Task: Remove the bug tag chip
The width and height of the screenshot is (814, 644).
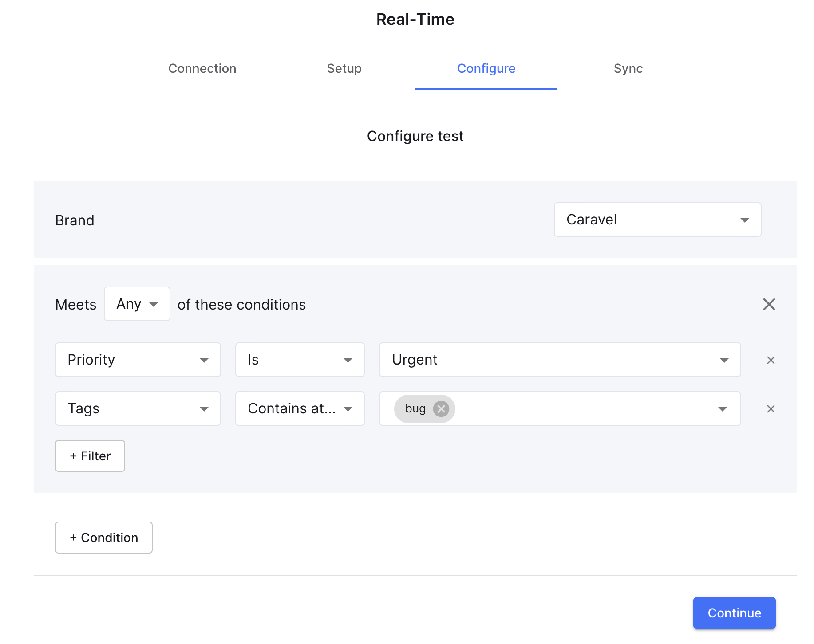Action: click(441, 408)
